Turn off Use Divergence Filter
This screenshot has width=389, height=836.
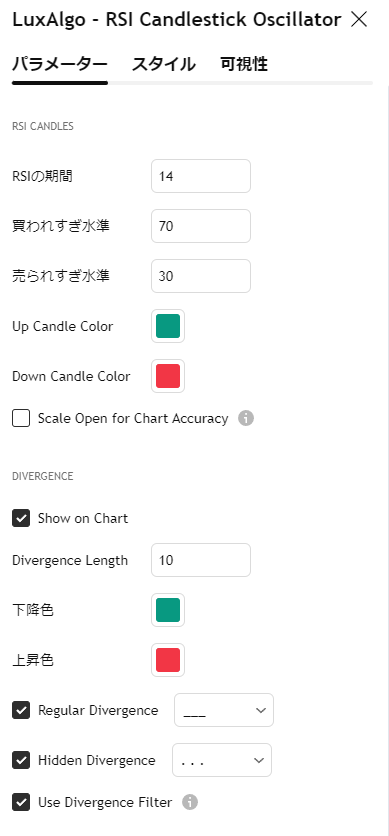click(21, 802)
